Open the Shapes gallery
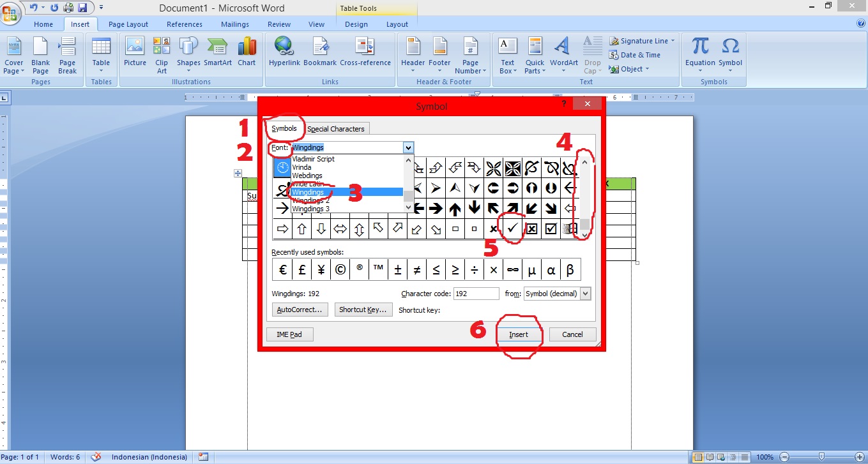 coord(188,56)
